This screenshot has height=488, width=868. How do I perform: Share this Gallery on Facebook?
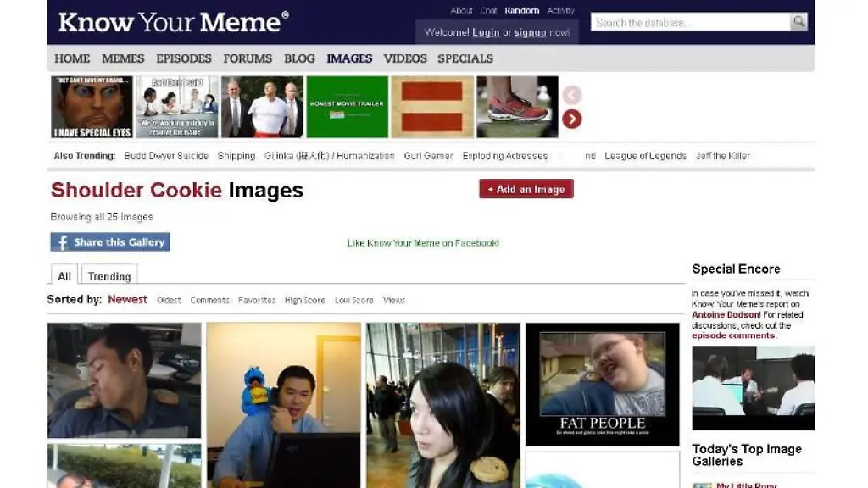pos(110,242)
